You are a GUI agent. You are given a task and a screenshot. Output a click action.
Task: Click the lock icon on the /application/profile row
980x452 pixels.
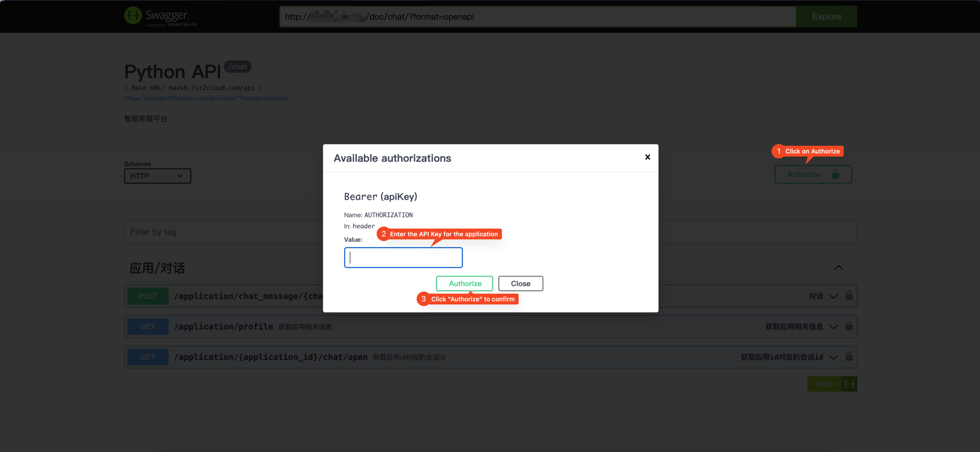pos(849,326)
